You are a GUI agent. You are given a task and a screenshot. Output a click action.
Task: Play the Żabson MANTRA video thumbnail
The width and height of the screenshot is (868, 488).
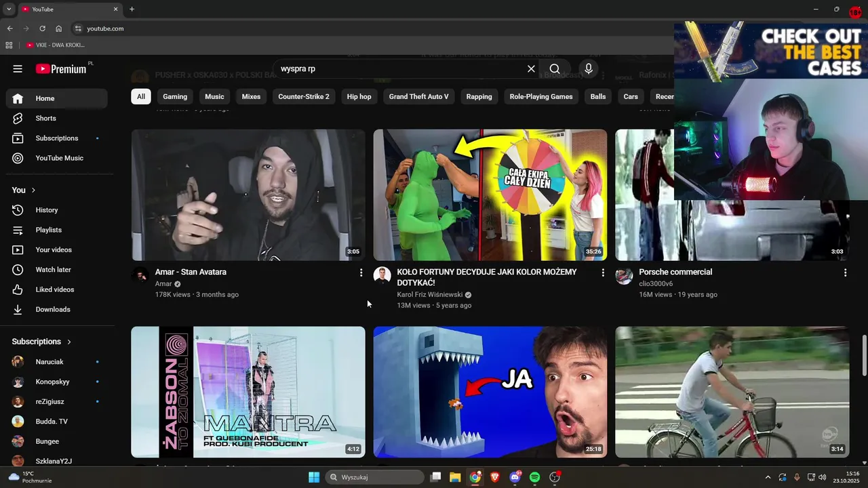coord(248,392)
